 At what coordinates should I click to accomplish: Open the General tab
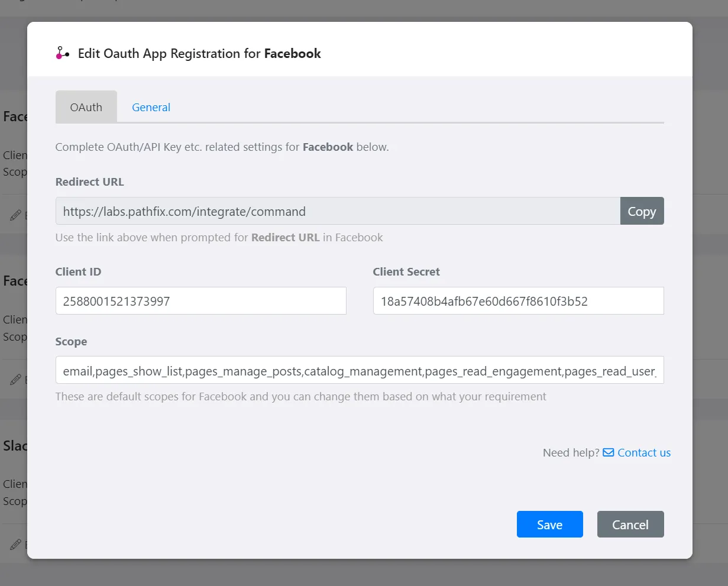[x=151, y=107]
